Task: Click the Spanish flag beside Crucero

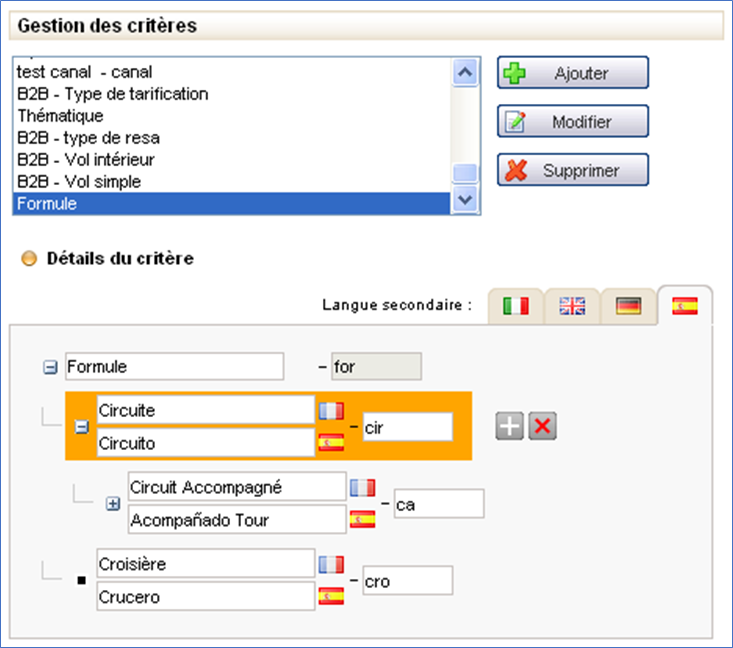Action: [x=330, y=597]
